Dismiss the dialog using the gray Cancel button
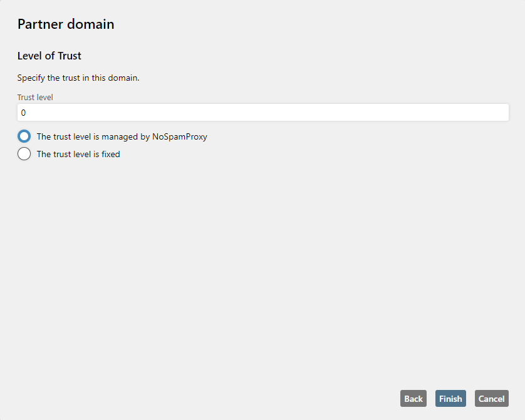The height and width of the screenshot is (420, 525). [492, 399]
